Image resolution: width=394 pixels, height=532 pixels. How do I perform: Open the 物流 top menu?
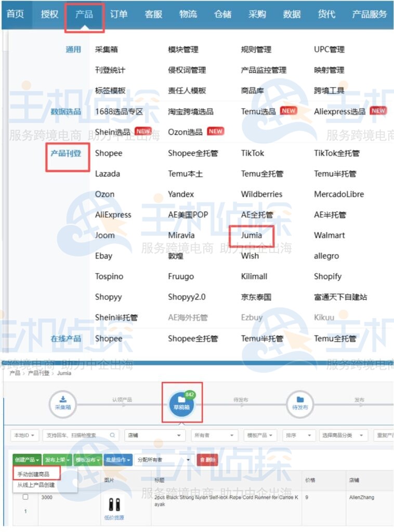pyautogui.click(x=188, y=14)
